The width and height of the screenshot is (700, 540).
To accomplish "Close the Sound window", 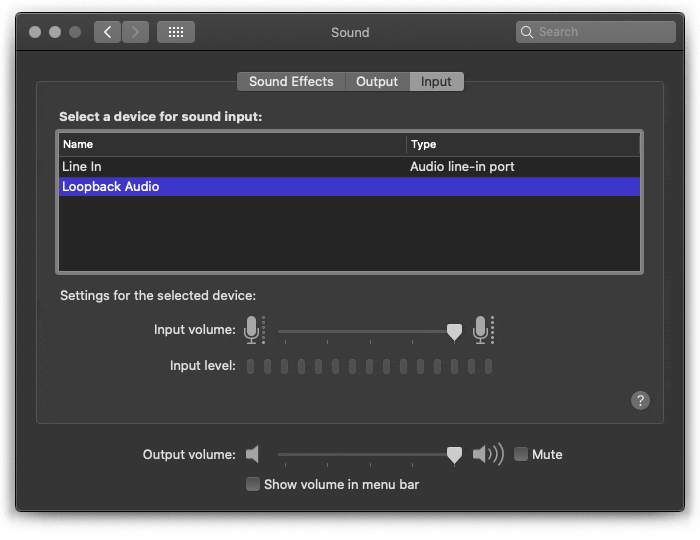I will tap(35, 32).
